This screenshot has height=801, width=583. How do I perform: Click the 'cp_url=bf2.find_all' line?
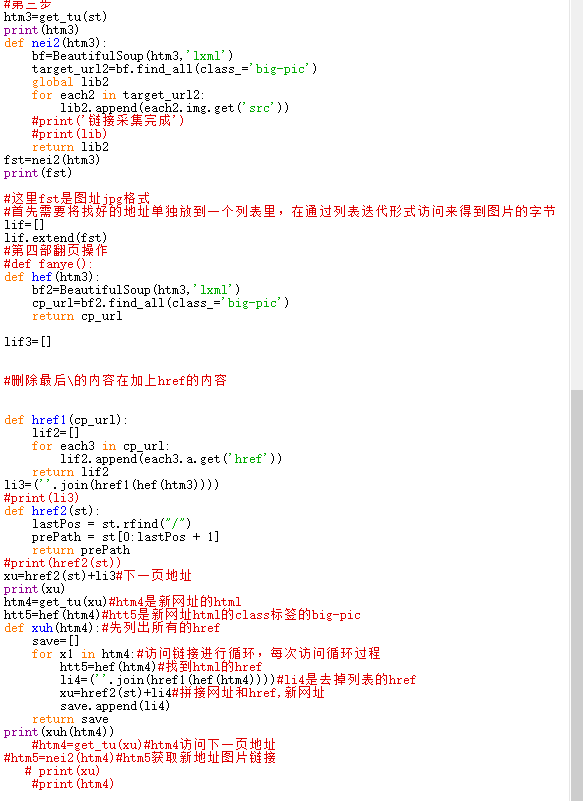[160, 303]
